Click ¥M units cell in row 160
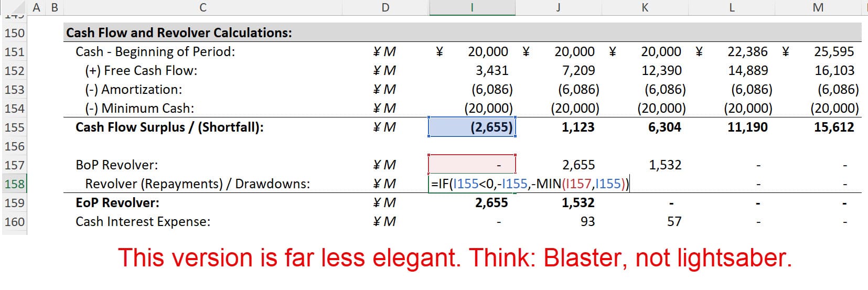 [x=384, y=221]
